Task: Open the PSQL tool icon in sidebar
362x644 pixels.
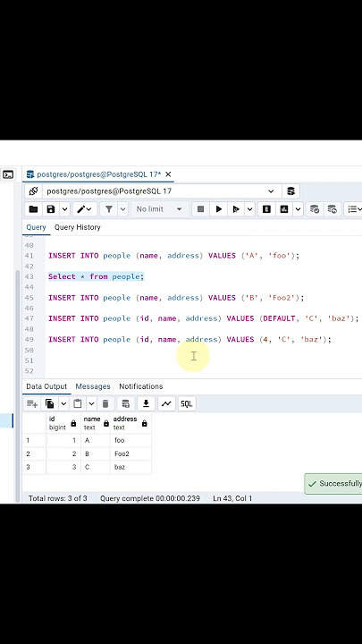Action: pyautogui.click(x=8, y=174)
